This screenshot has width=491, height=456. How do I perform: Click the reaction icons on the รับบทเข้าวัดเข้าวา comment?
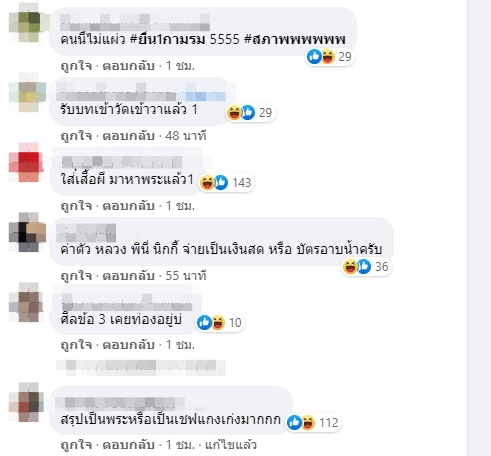coord(241,113)
